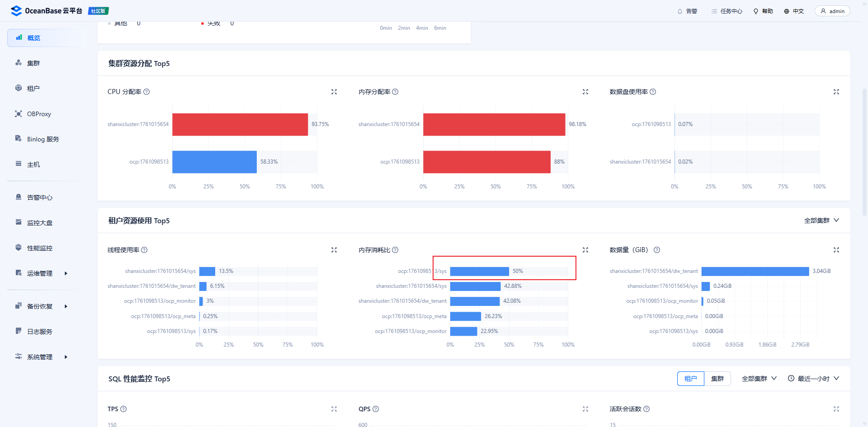Image resolution: width=868 pixels, height=427 pixels.
Task: Open 任务中心 in the top bar
Action: [727, 11]
